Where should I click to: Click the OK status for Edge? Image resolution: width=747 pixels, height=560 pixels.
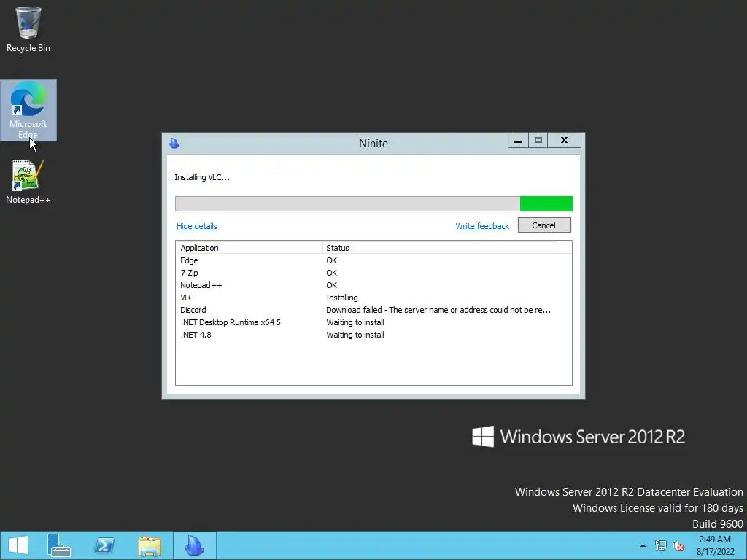(332, 260)
